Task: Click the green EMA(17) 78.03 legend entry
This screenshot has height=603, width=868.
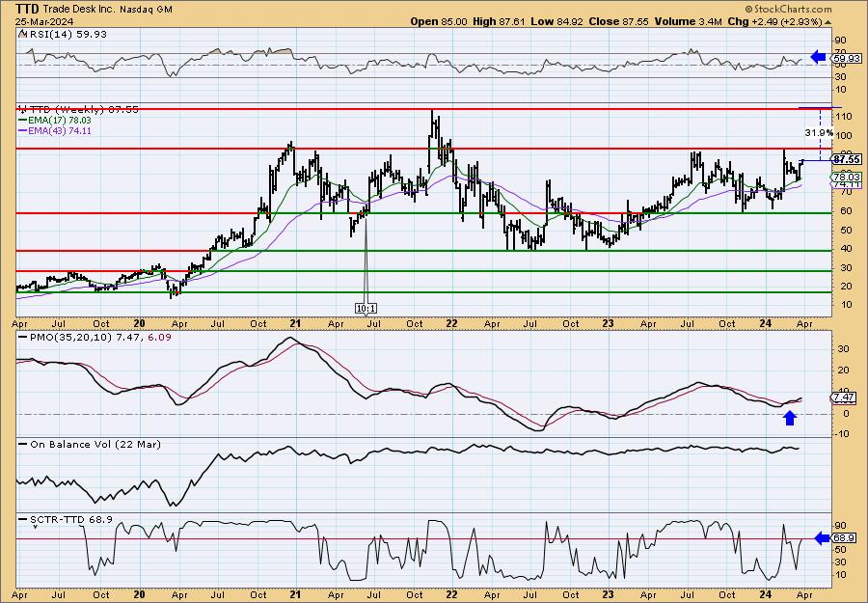Action: point(55,121)
